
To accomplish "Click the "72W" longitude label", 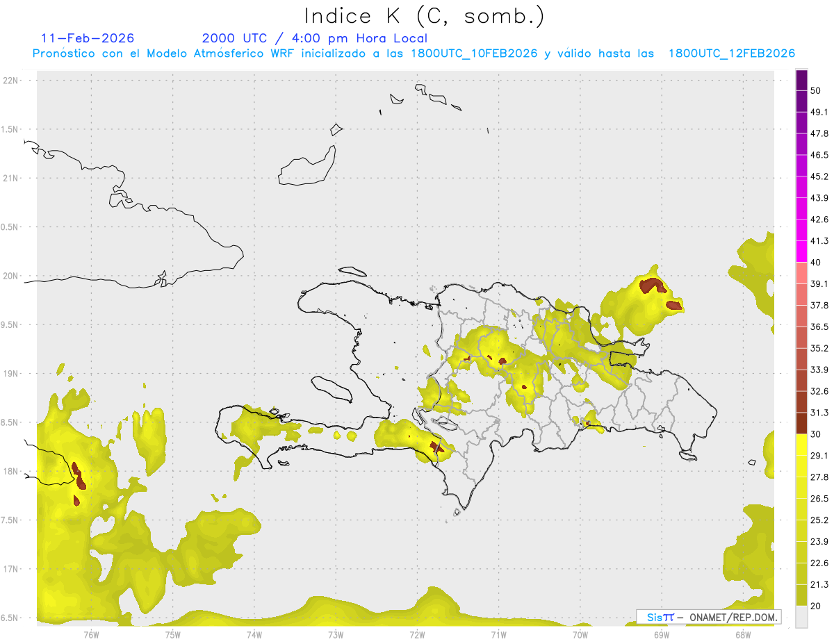I will coord(417,634).
